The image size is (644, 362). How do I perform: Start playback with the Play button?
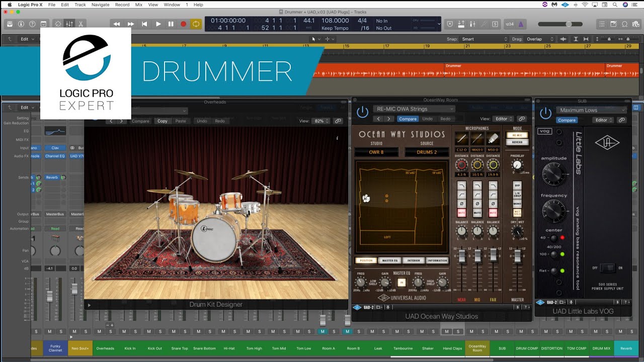point(158,24)
